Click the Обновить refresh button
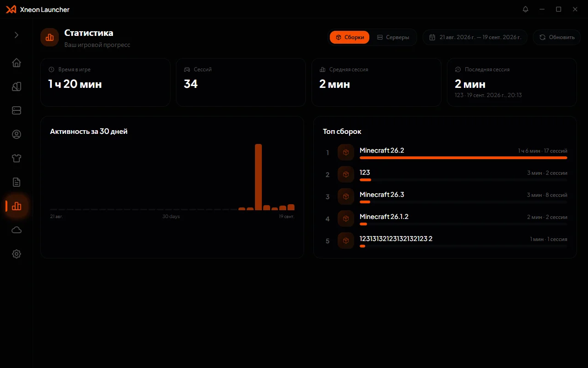The height and width of the screenshot is (368, 588). coord(557,37)
